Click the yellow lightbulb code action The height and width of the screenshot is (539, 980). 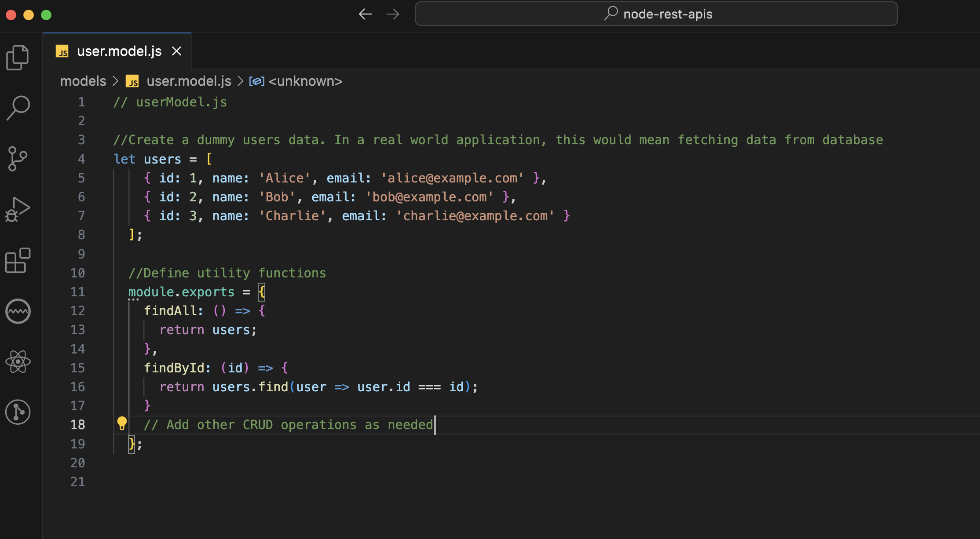(x=122, y=423)
